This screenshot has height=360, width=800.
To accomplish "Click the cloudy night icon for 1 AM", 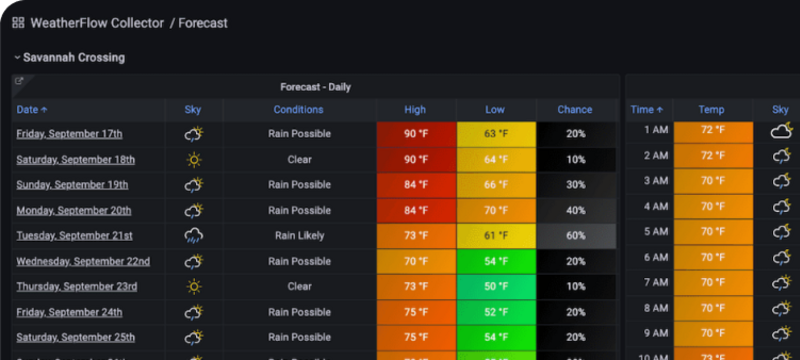I will [781, 130].
